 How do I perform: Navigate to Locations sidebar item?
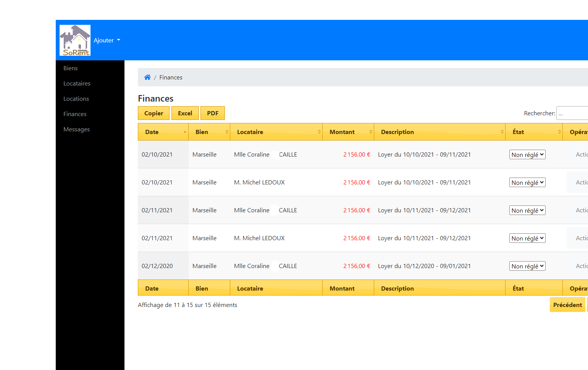pos(76,99)
